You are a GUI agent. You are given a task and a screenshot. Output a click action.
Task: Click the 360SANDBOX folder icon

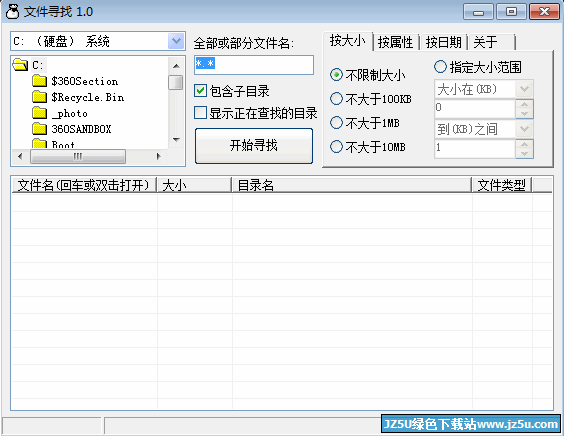coord(39,129)
